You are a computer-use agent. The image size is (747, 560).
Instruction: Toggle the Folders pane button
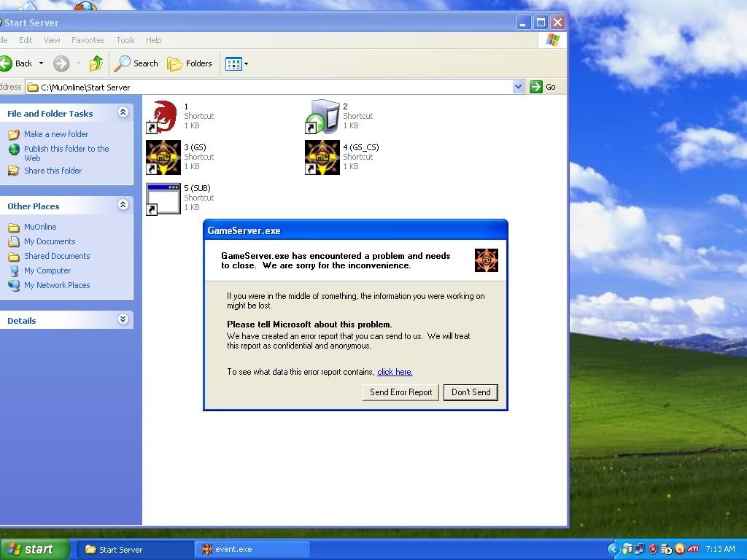tap(190, 63)
